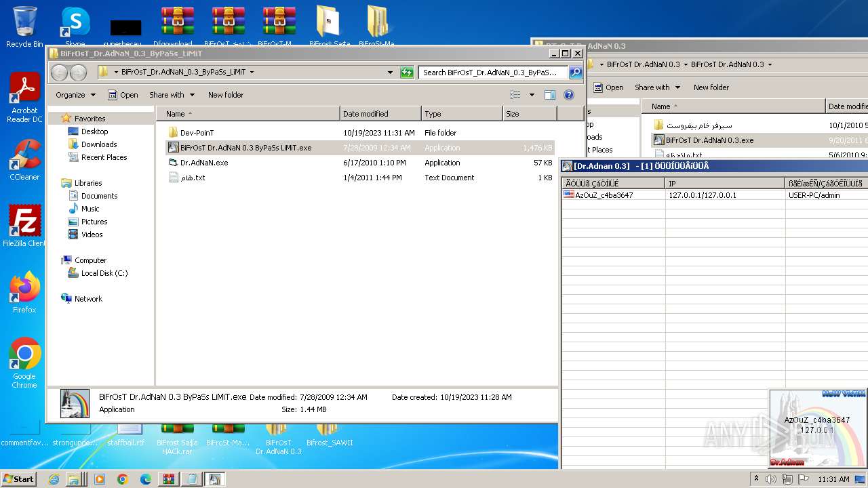This screenshot has width=868, height=488.
Task: Toggle the preview pane button
Action: pyautogui.click(x=550, y=95)
